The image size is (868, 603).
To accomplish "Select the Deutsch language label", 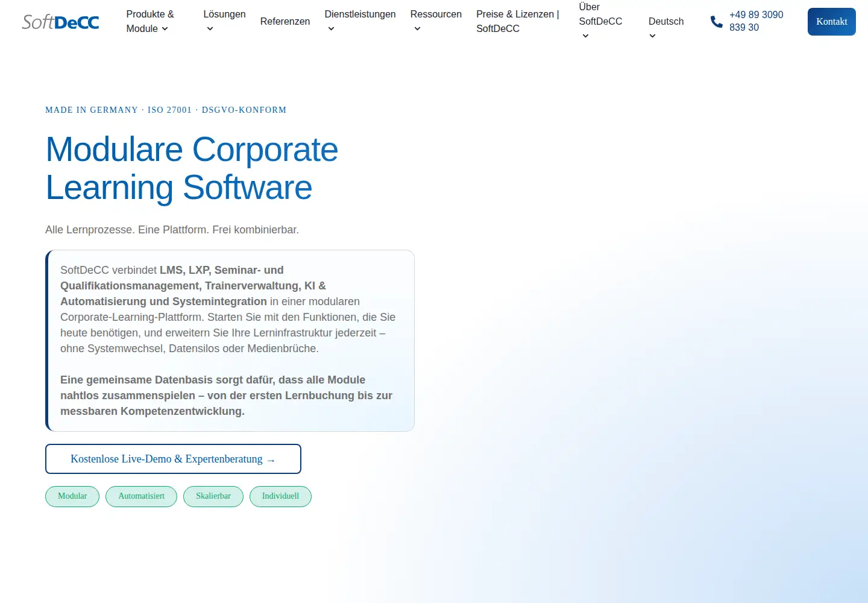I will click(x=666, y=21).
